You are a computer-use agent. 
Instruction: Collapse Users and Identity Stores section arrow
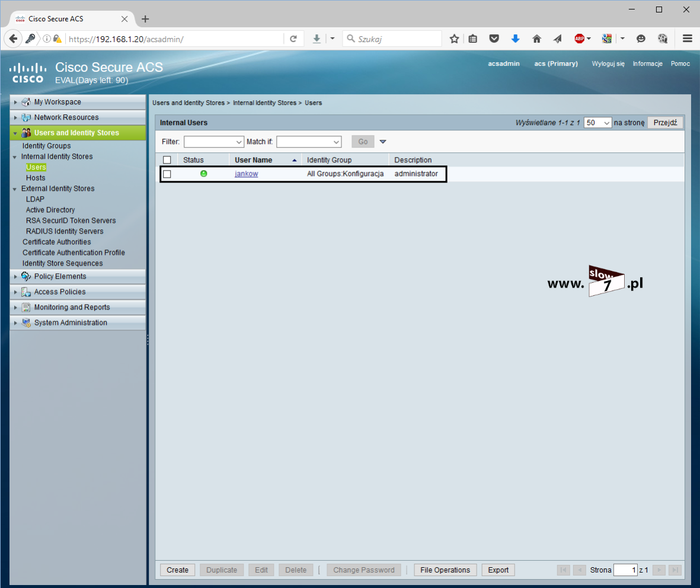[15, 133]
